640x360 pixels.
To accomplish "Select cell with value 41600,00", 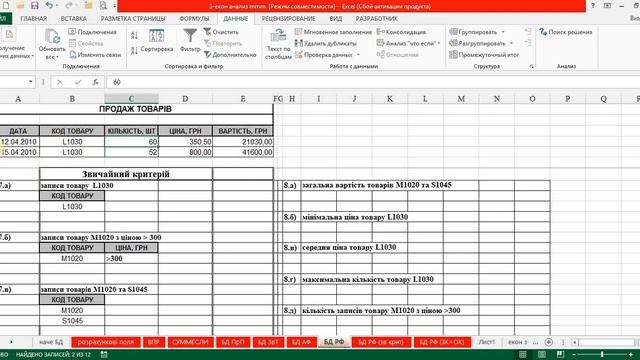I will pyautogui.click(x=243, y=152).
